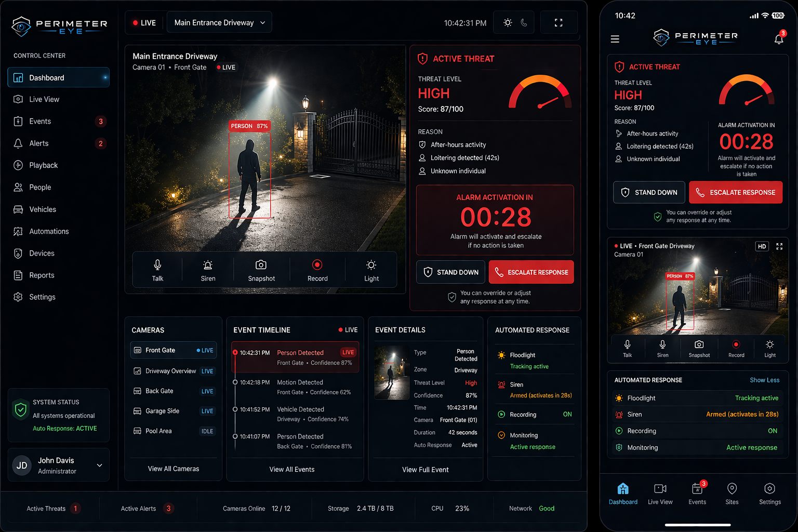Screen dimensions: 798x532
Task: Enable HD quality on the mobile live feed
Action: (762, 246)
